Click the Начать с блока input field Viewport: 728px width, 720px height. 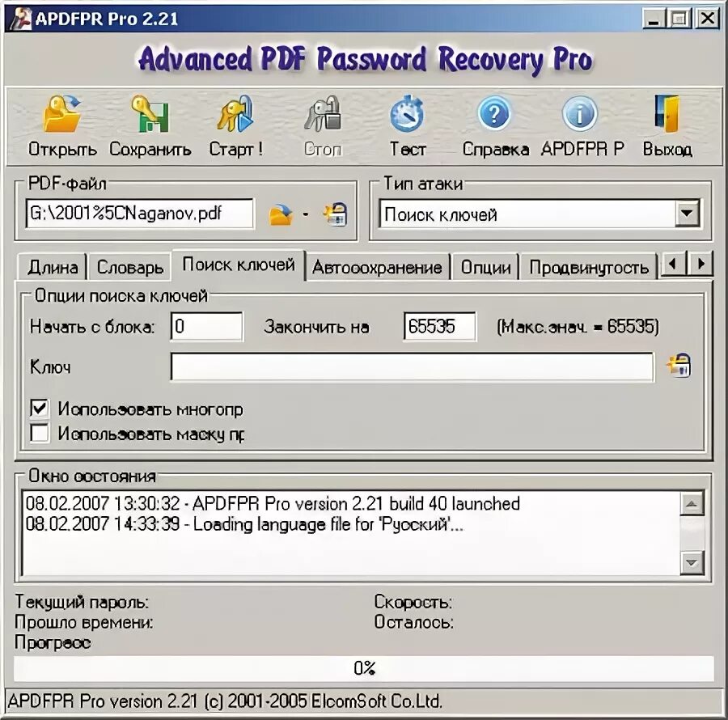[206, 326]
